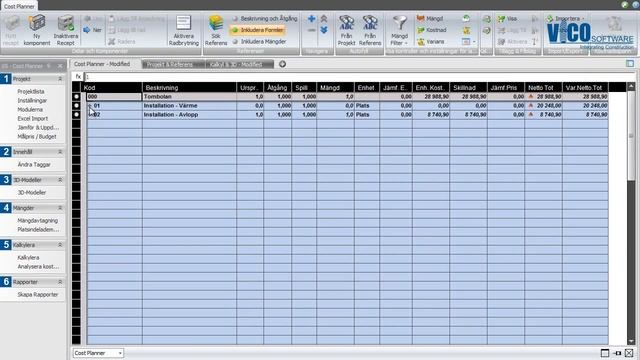The width and height of the screenshot is (640, 360).
Task: Click the warning triangle in row 02
Action: [x=531, y=115]
